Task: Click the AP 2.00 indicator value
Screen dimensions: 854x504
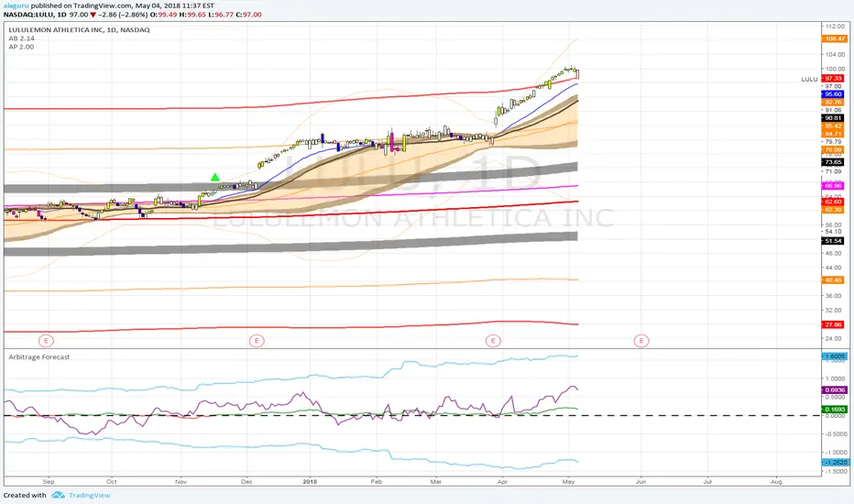Action: tap(21, 47)
